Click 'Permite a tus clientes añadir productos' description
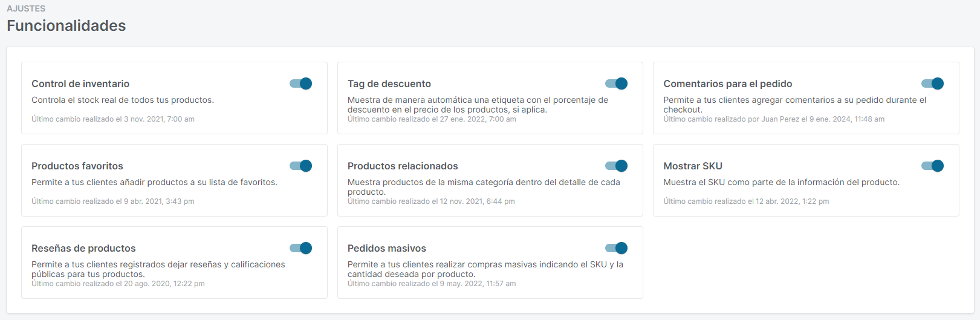Viewport: 980px width, 320px height. [154, 182]
